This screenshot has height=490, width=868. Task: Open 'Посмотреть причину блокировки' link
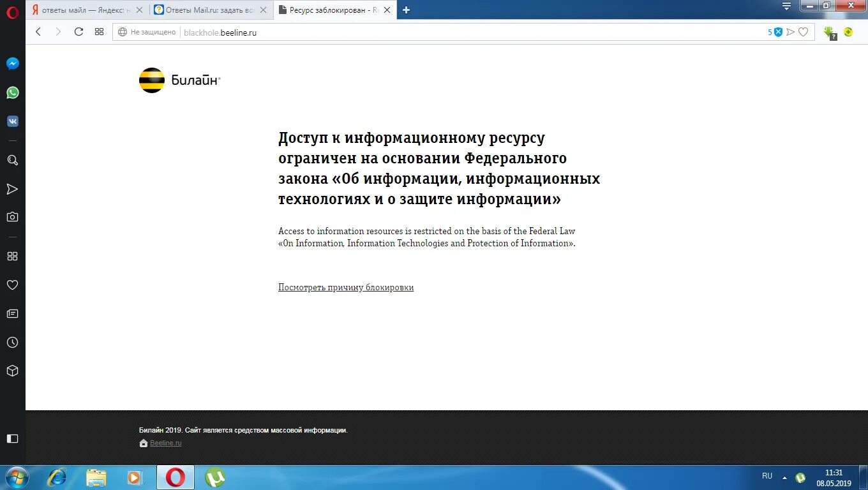pyautogui.click(x=346, y=288)
